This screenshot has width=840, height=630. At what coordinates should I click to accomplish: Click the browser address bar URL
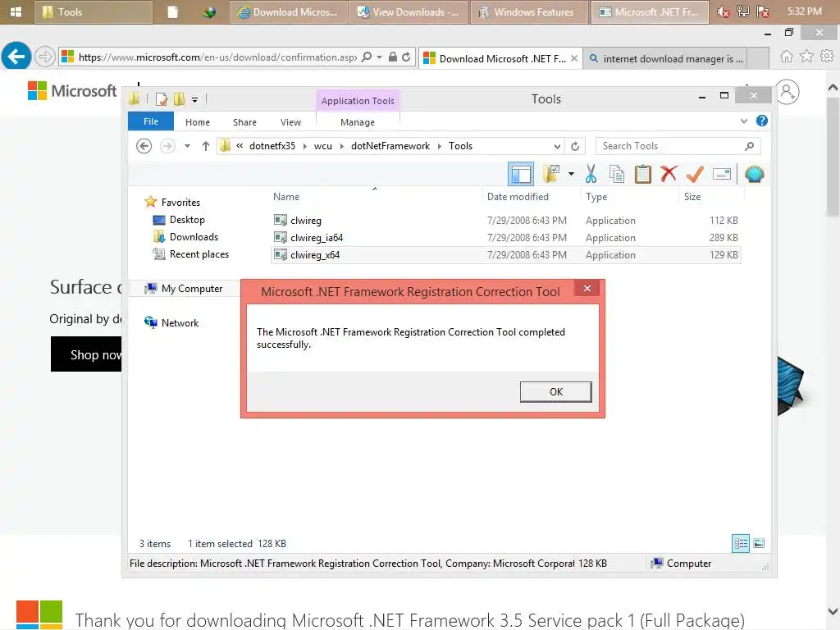click(x=217, y=57)
